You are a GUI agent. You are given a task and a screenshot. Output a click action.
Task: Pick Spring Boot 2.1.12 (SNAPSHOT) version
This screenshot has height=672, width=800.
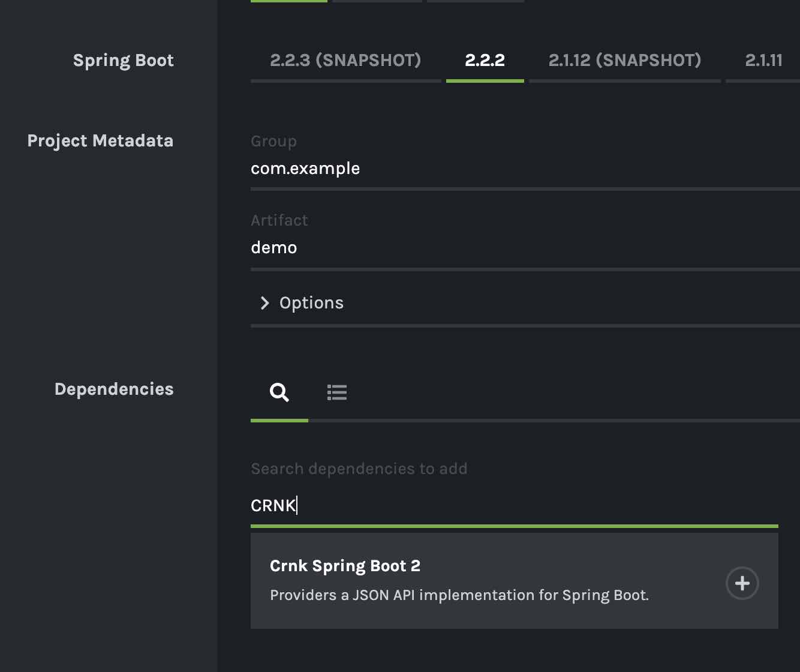coord(625,60)
